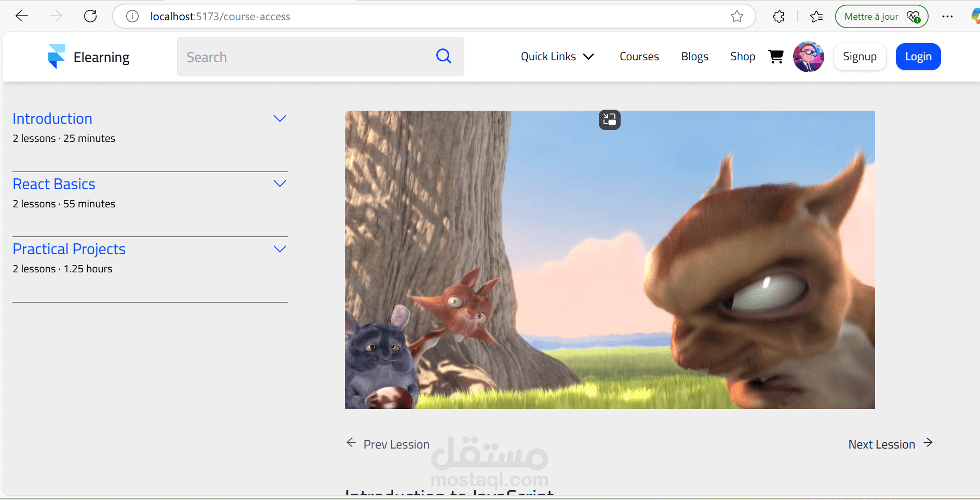Click the right arrow beside Next Lession
The height and width of the screenshot is (500, 980).
coord(928,443)
